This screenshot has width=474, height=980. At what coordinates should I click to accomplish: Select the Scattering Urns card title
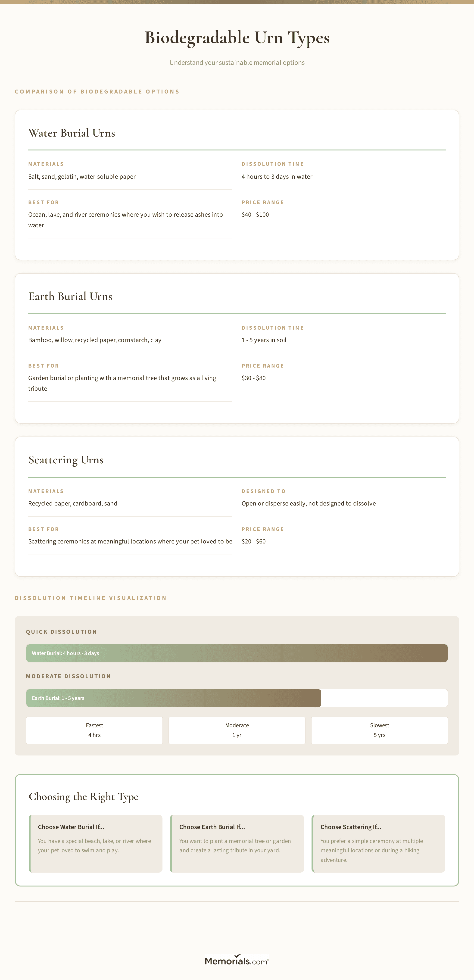[x=66, y=460]
